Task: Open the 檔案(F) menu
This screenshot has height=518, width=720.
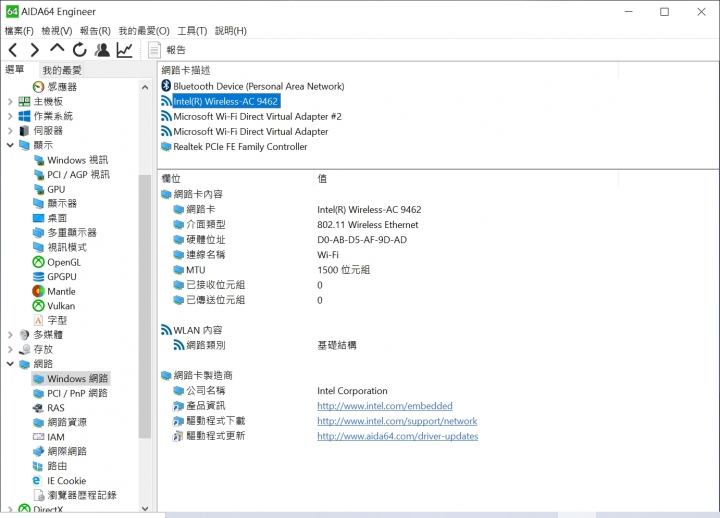Action: click(x=19, y=31)
